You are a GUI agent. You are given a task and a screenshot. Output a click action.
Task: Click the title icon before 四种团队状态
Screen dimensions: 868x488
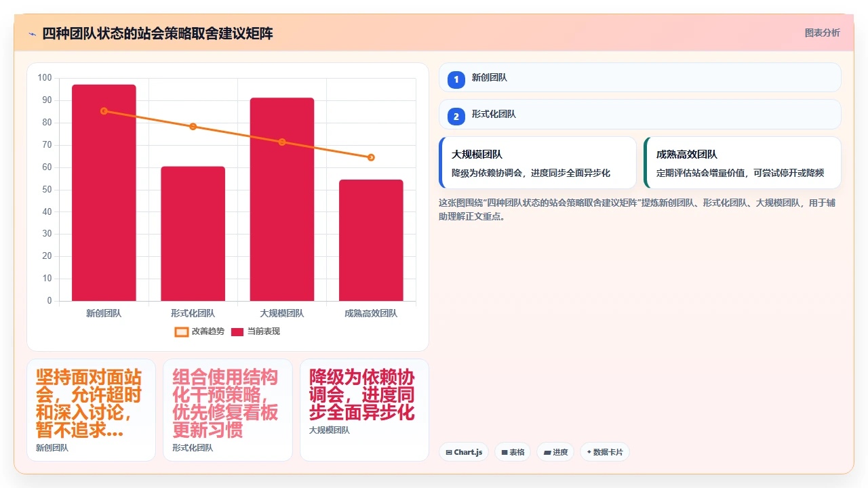(x=32, y=34)
